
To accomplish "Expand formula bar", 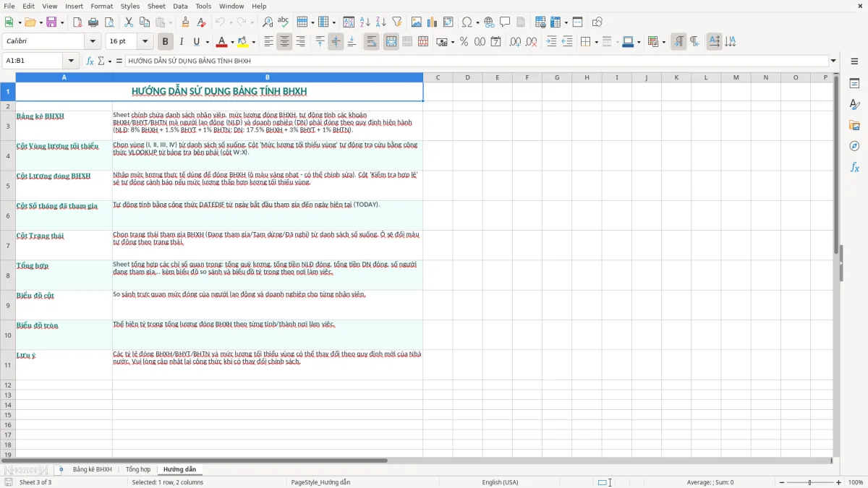I will tap(833, 61).
